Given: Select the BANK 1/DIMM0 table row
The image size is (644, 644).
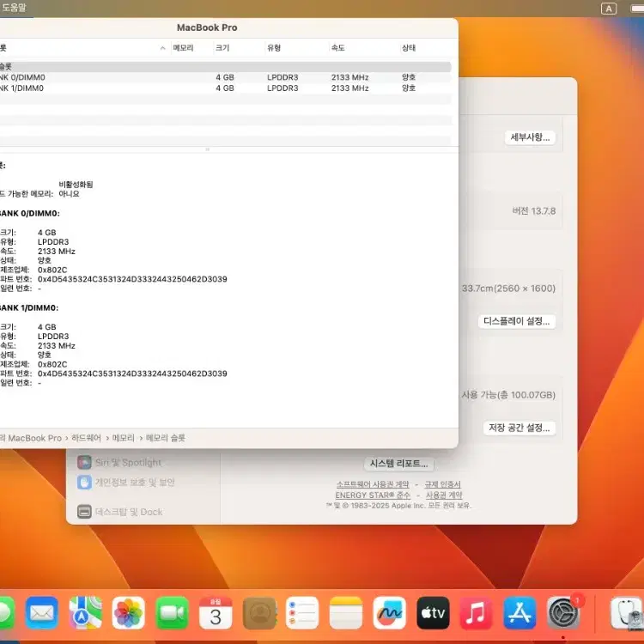Looking at the screenshot, I should tap(226, 88).
